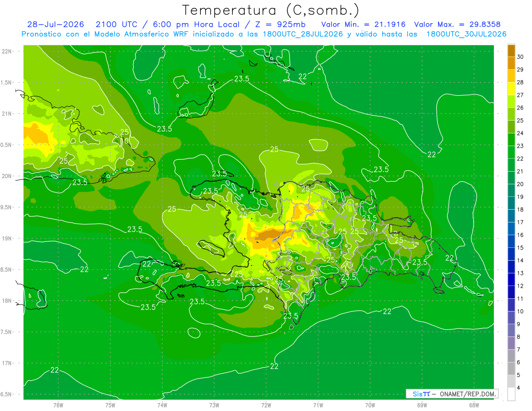The image size is (532, 411).
Task: Click the '69W' longitude axis label
Action: click(422, 405)
